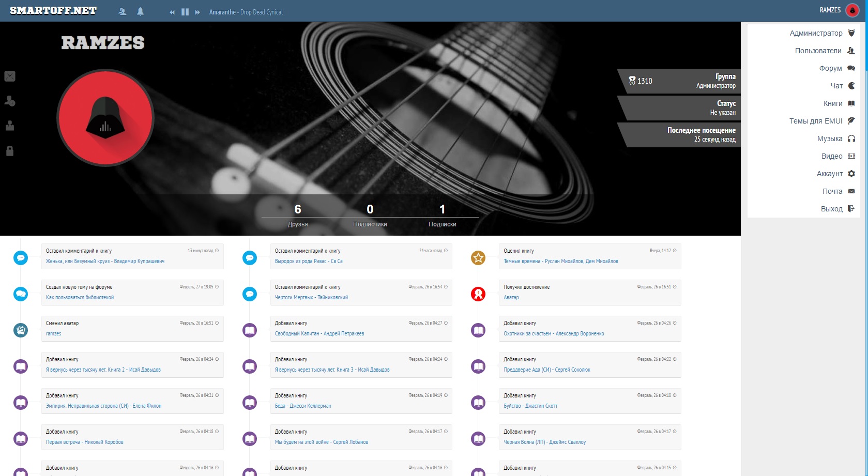Click the SMARTOFF.NET logo
The image size is (868, 476).
click(x=53, y=10)
